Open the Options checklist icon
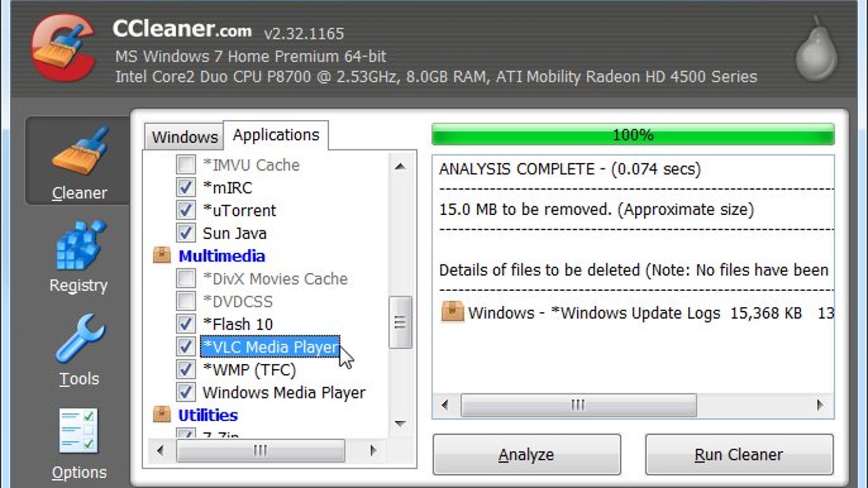Viewport: 868px width, 488px height. (x=79, y=431)
